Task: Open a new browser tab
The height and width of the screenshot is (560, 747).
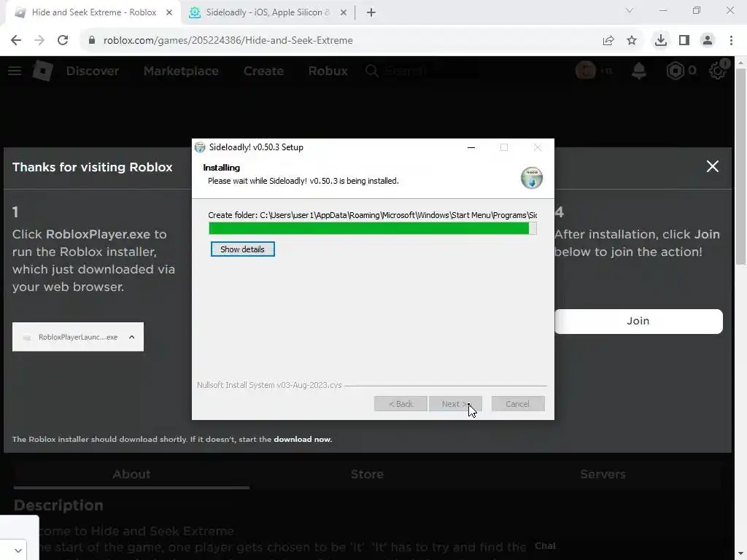Action: pos(371,12)
